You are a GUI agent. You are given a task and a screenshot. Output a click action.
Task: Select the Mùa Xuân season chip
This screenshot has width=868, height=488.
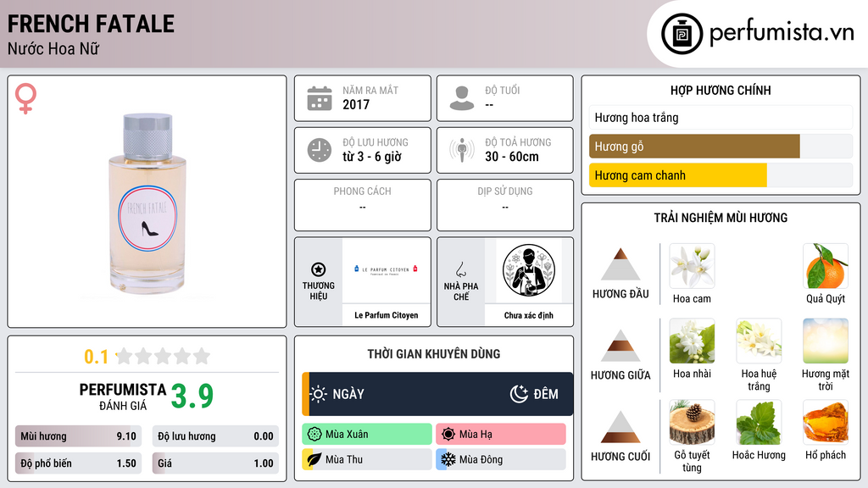(367, 435)
